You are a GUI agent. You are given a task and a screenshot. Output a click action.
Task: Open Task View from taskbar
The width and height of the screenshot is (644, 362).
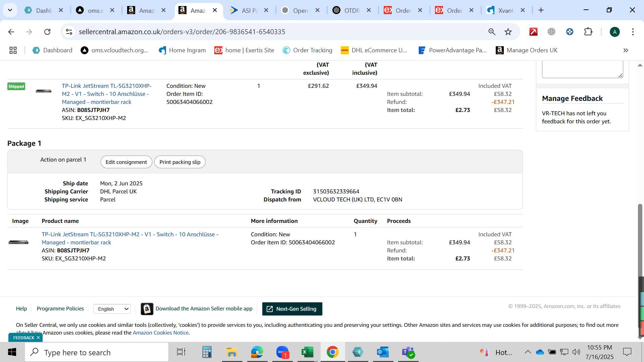click(181, 352)
